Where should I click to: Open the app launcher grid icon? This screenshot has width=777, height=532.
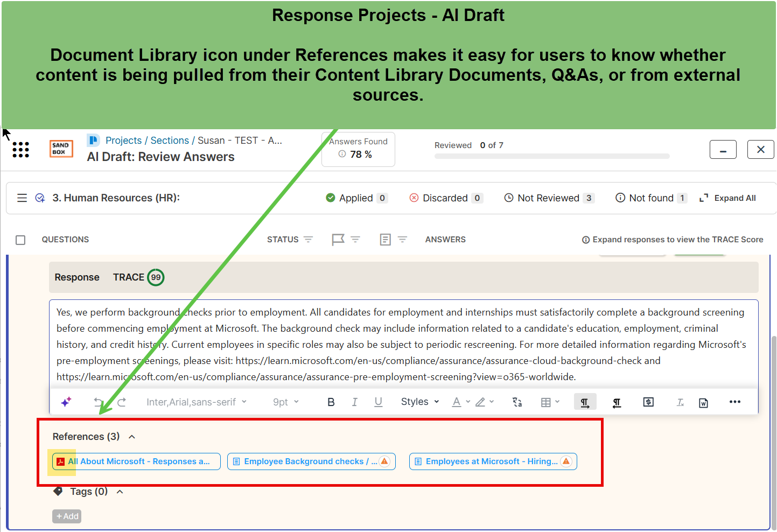20,150
